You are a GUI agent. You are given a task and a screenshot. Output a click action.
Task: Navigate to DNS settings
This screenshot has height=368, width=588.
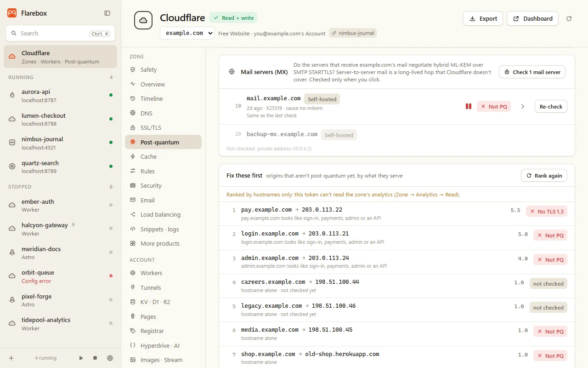point(163,113)
